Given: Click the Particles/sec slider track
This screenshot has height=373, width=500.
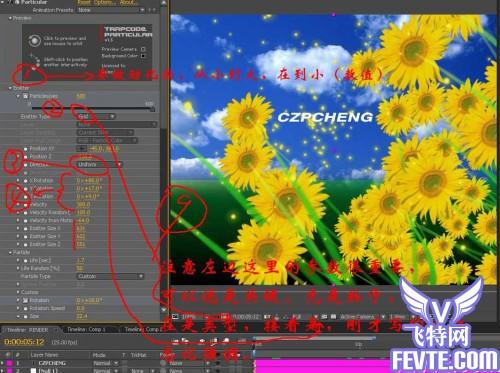Looking at the screenshot, I should click(x=92, y=108).
